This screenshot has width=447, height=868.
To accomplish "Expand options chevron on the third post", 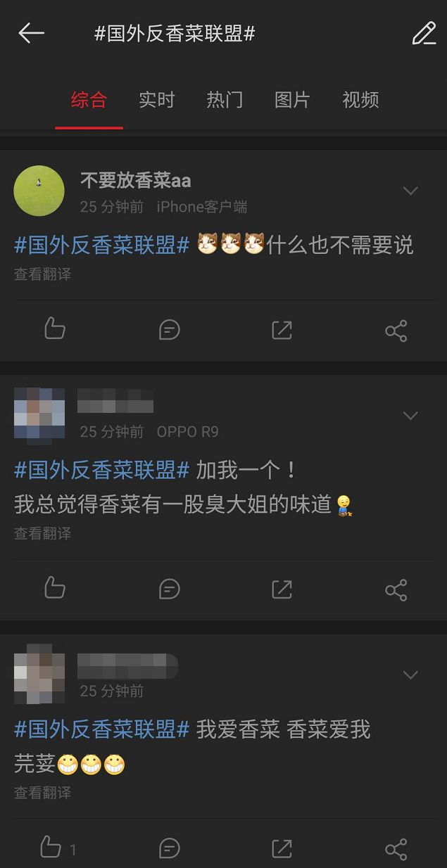I will click(410, 675).
